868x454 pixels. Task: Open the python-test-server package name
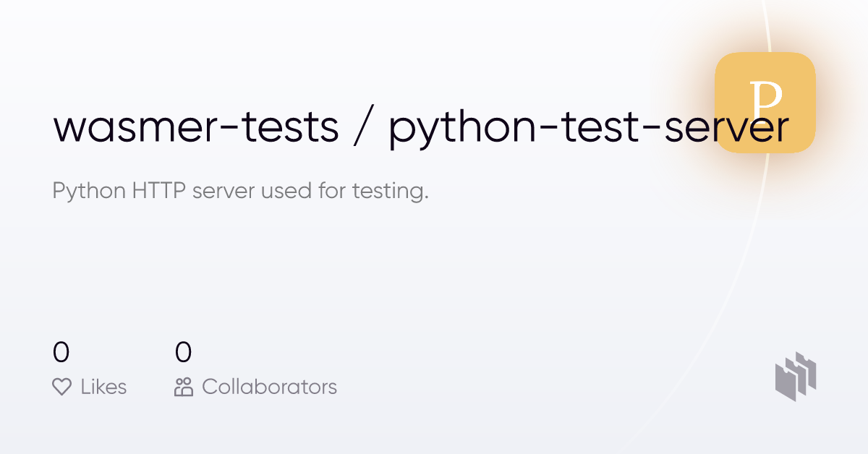click(x=588, y=128)
